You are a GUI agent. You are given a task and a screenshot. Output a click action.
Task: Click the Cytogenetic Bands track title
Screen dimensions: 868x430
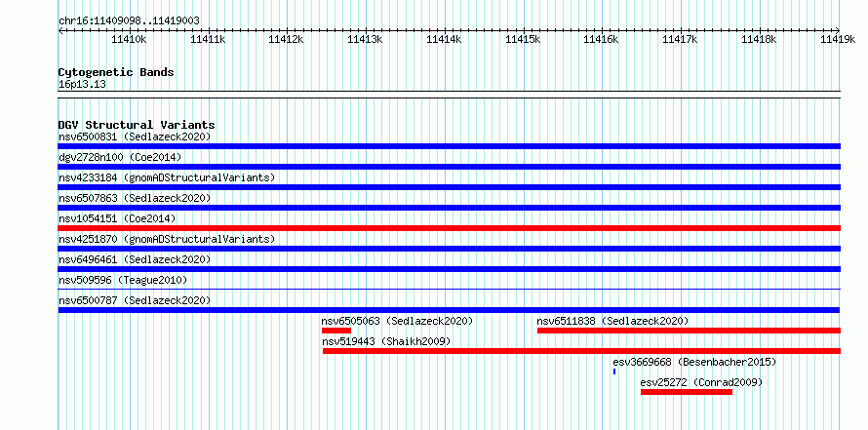click(x=116, y=72)
